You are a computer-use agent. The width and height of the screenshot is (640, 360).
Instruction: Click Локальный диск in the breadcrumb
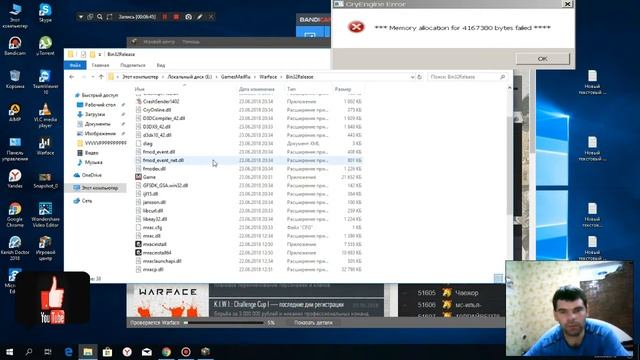190,77
